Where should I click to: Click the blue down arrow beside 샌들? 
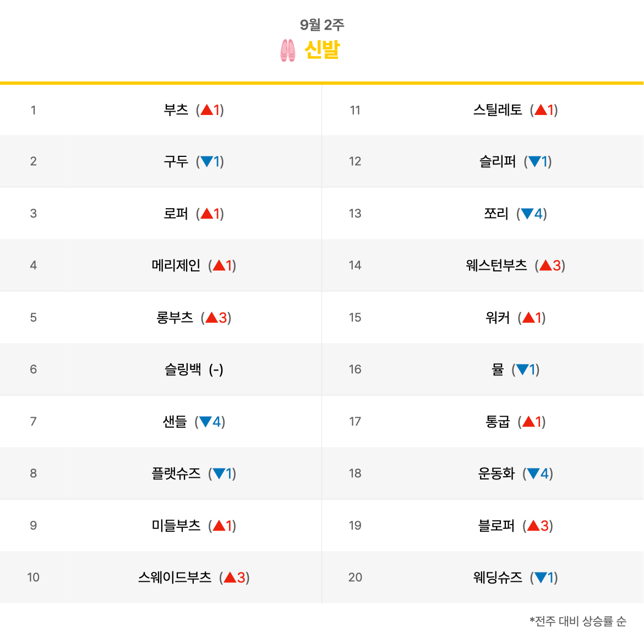[205, 422]
